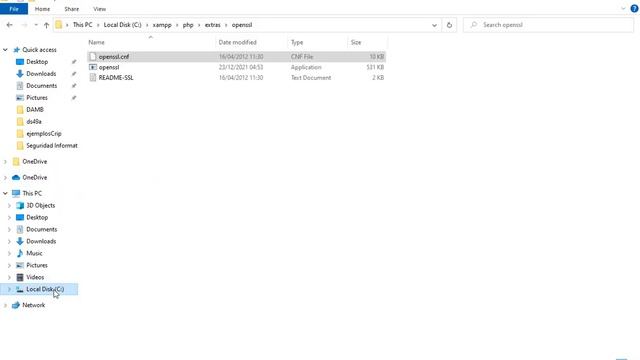Click the openssl.cnf file icon

tap(93, 57)
